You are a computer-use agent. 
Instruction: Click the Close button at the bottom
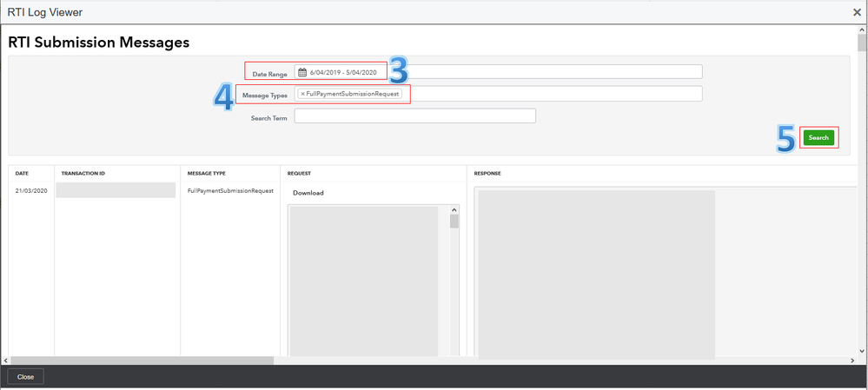[25, 377]
